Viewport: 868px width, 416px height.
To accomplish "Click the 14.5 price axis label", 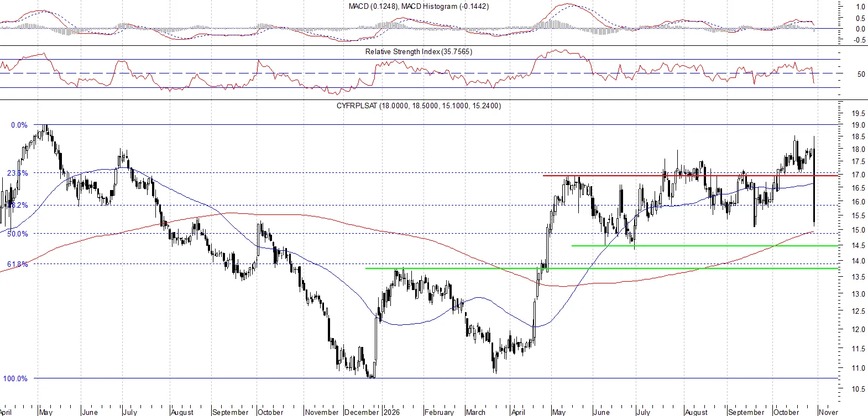I will pos(858,245).
